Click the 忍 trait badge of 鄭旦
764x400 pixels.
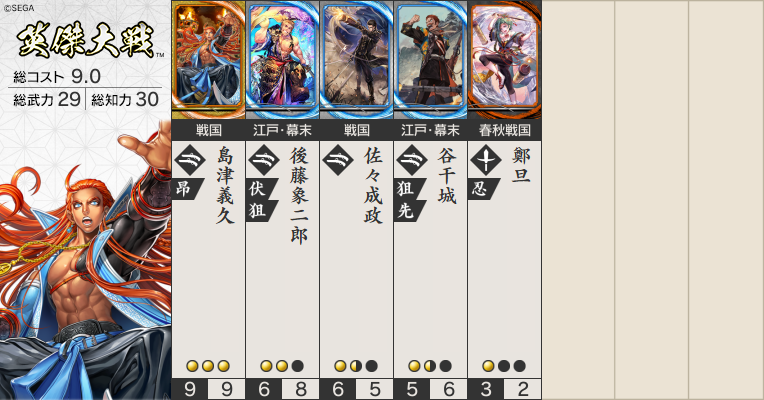(482, 189)
